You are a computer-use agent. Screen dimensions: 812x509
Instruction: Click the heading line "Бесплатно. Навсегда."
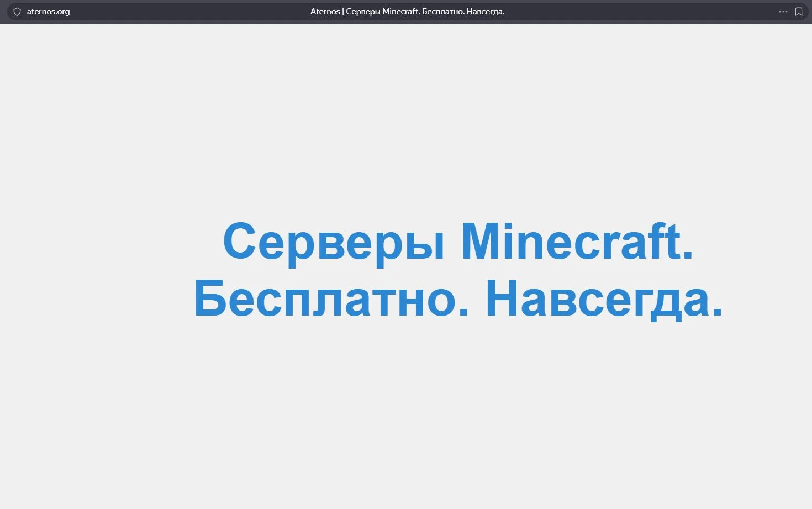pos(458,299)
